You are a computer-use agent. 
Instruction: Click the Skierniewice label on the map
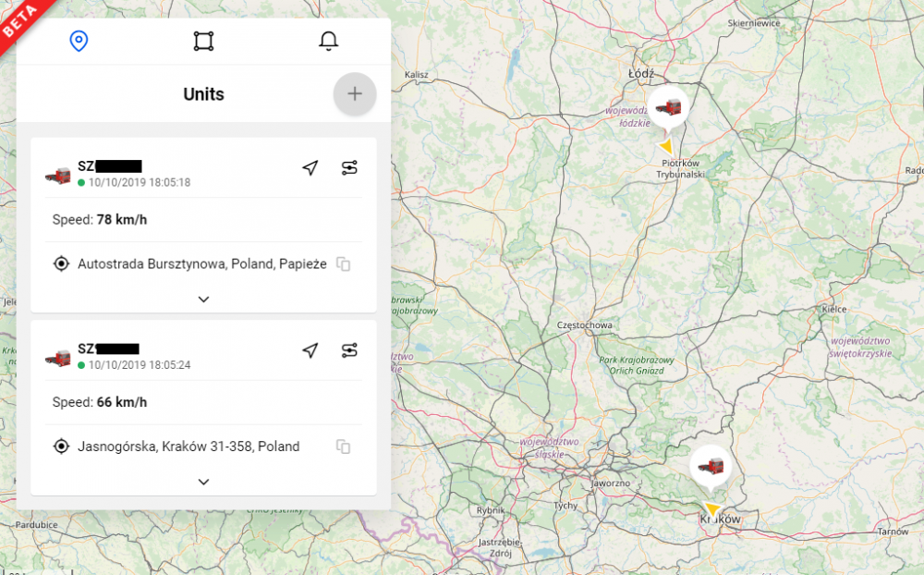pos(754,24)
